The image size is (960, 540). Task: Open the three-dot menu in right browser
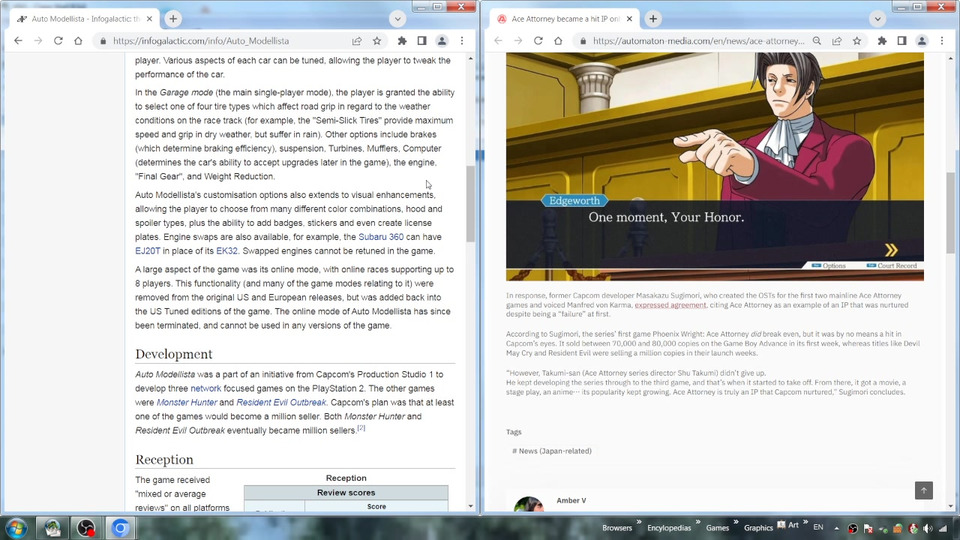[942, 41]
